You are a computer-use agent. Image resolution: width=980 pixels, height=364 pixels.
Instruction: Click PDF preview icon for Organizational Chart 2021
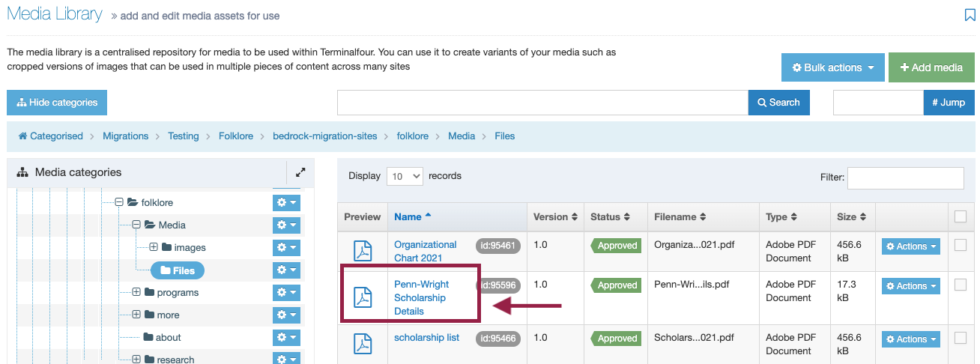click(363, 252)
